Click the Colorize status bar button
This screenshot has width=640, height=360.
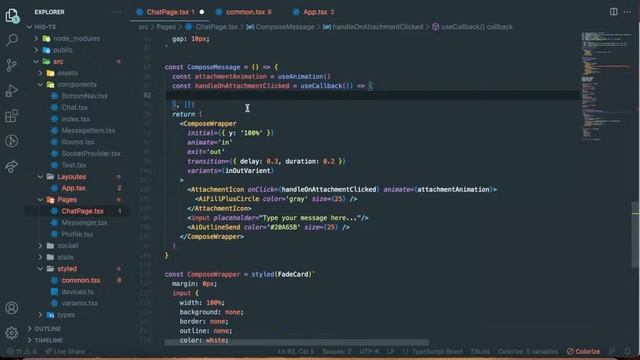click(583, 351)
